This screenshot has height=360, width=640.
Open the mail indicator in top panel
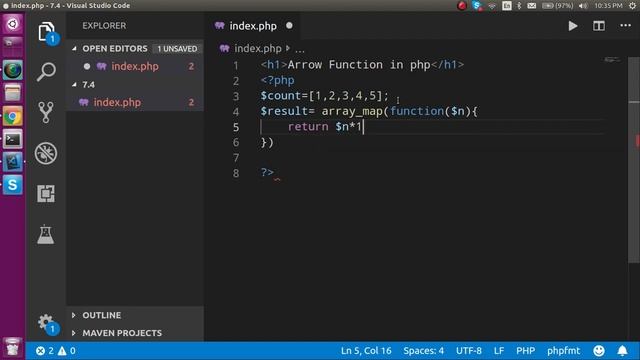[x=531, y=6]
